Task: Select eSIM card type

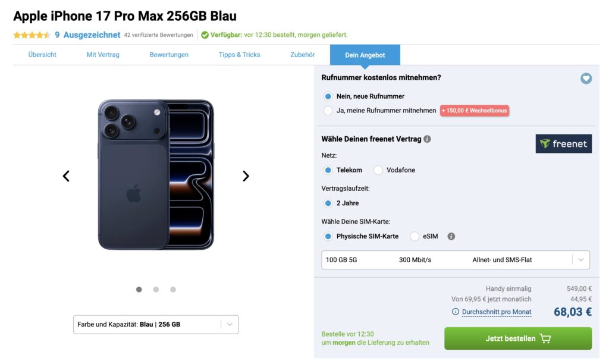Action: coord(415,236)
